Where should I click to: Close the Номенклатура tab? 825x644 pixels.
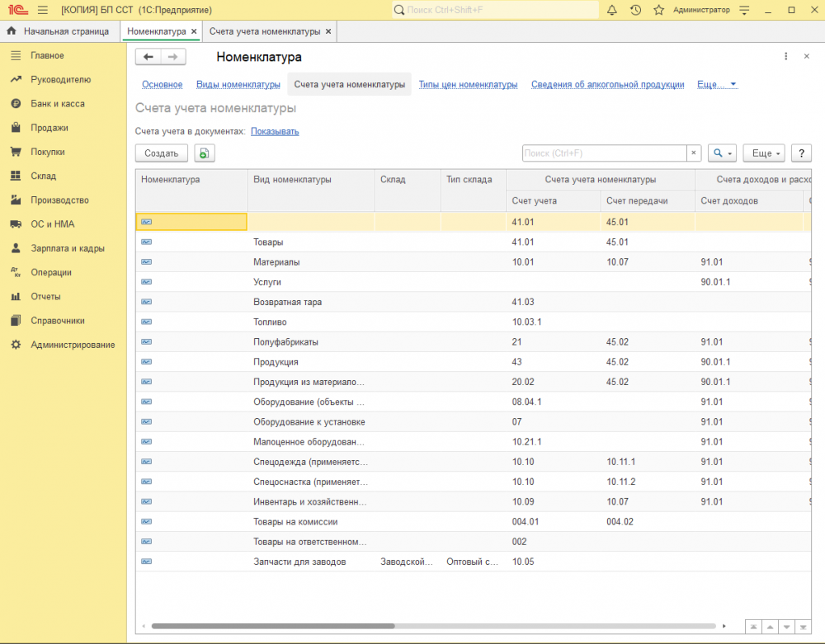(194, 31)
